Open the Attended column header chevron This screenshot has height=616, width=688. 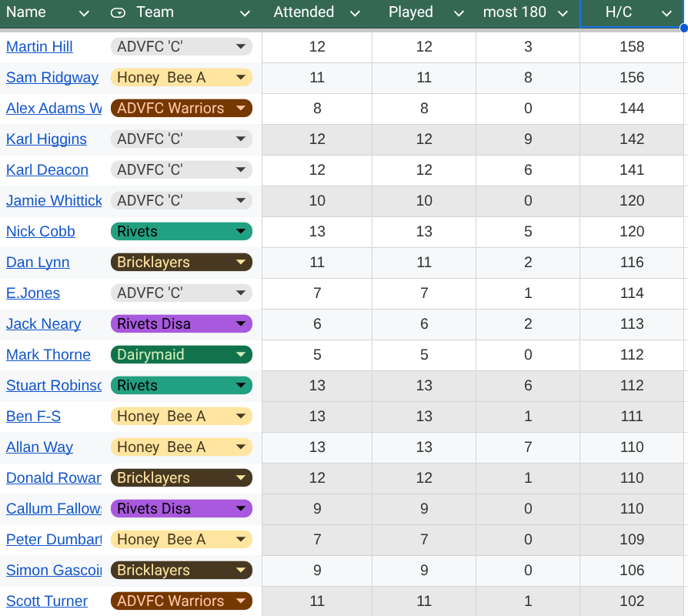[355, 13]
